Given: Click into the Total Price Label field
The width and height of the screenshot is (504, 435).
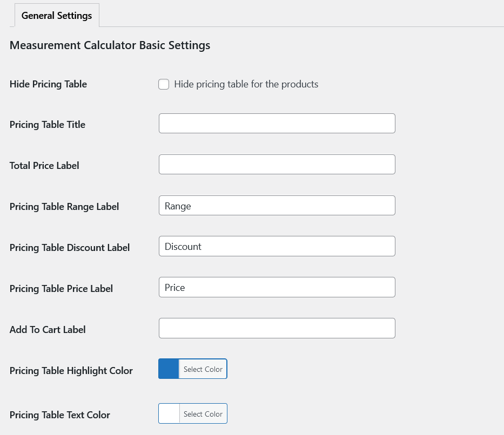Looking at the screenshot, I should click(277, 165).
